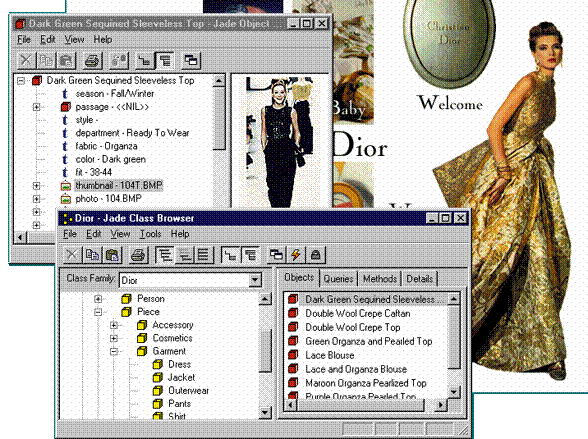The width and height of the screenshot is (588, 439).
Task: Select 'color - Dark green' attribute row
Action: point(111,159)
